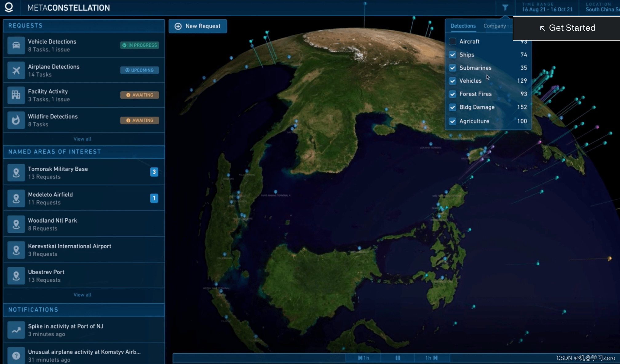View all requests

(x=82, y=139)
